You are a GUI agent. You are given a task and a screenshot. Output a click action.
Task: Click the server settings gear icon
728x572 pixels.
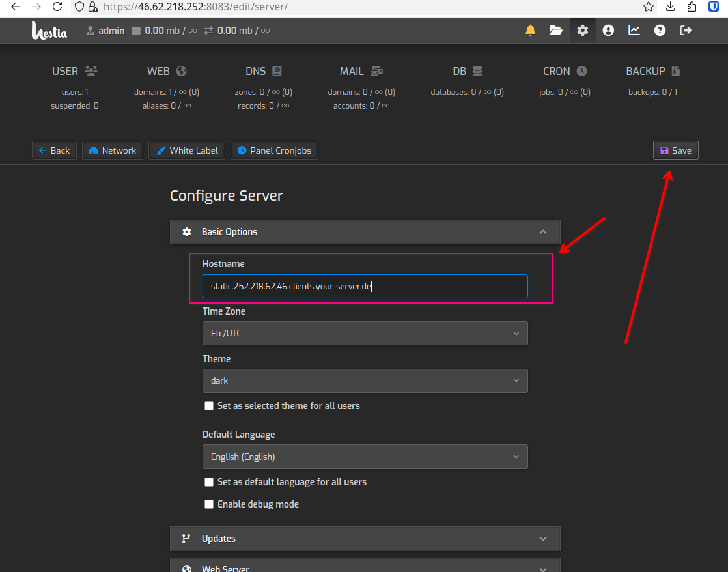pyautogui.click(x=582, y=31)
